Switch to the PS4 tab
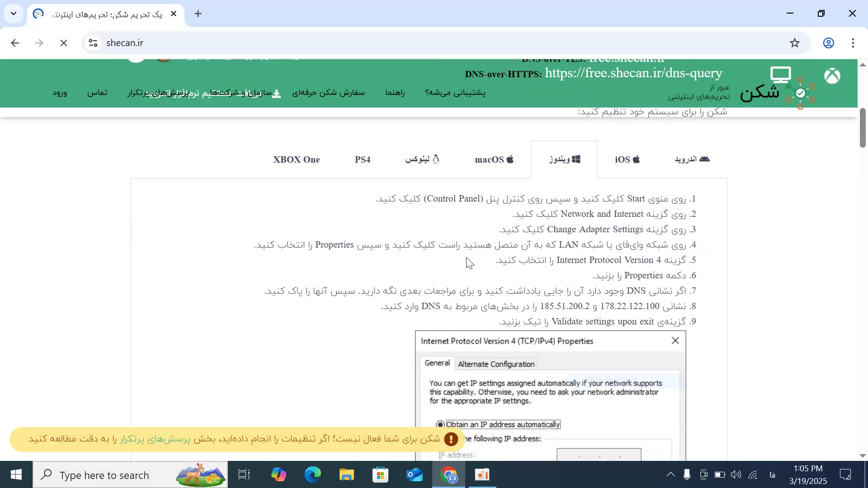The width and height of the screenshot is (868, 488). (363, 160)
